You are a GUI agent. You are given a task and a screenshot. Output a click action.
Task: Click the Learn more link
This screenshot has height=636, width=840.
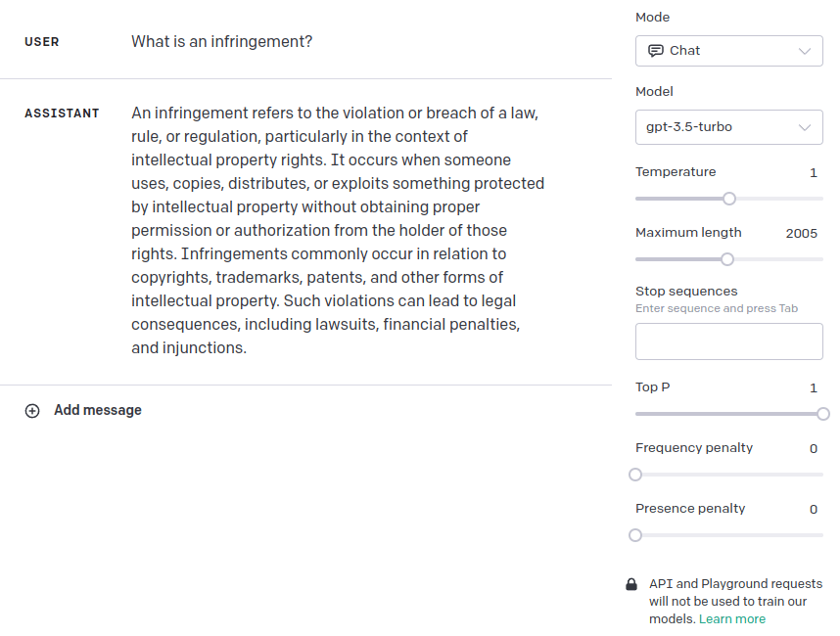tap(732, 619)
